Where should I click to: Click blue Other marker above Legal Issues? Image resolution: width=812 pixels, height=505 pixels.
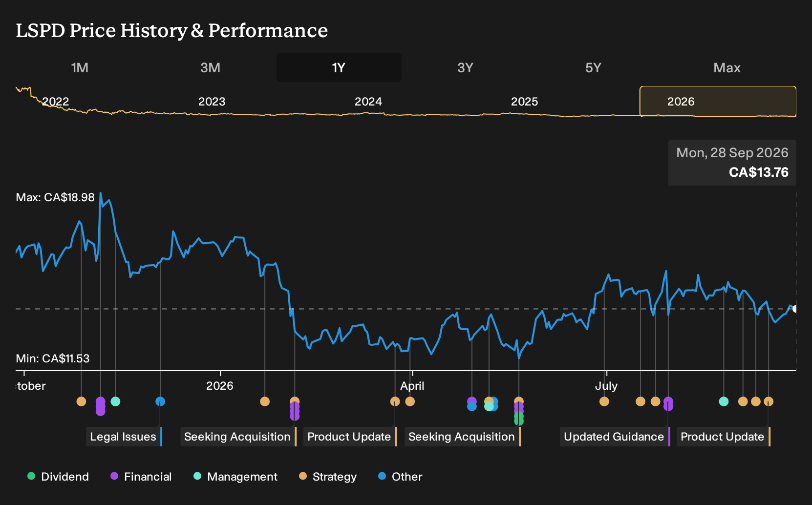(160, 401)
